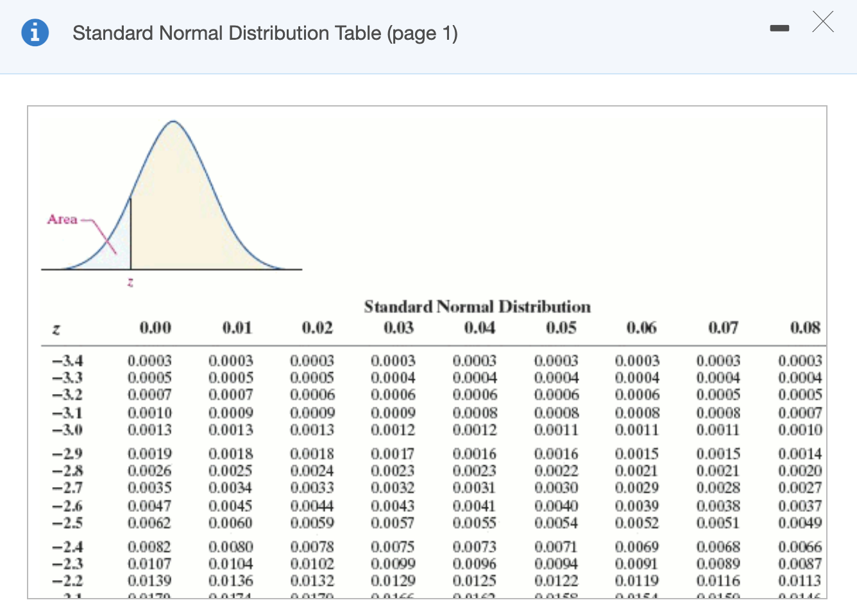Click value 0.0122 in row -2.2
This screenshot has width=857, height=616.
pos(556,581)
